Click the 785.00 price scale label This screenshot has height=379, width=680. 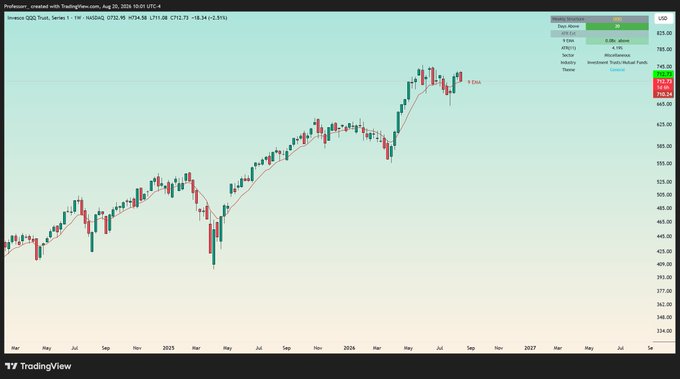tap(664, 49)
